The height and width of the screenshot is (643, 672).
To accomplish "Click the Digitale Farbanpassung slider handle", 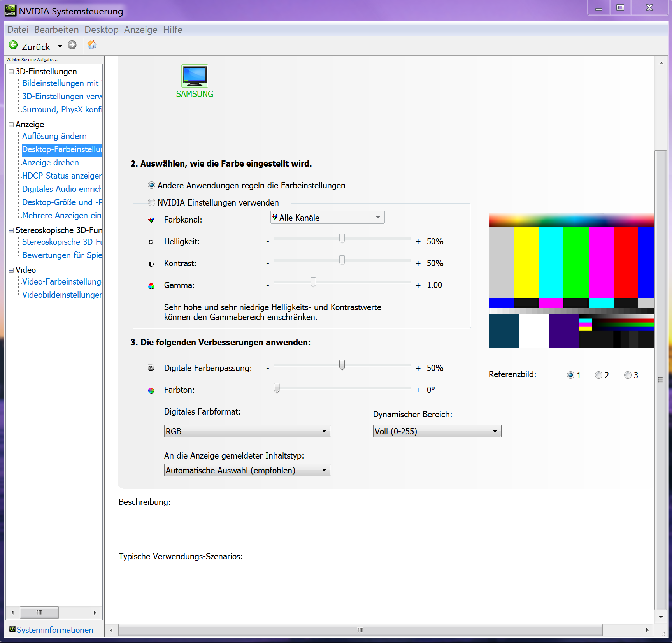I will tap(342, 365).
